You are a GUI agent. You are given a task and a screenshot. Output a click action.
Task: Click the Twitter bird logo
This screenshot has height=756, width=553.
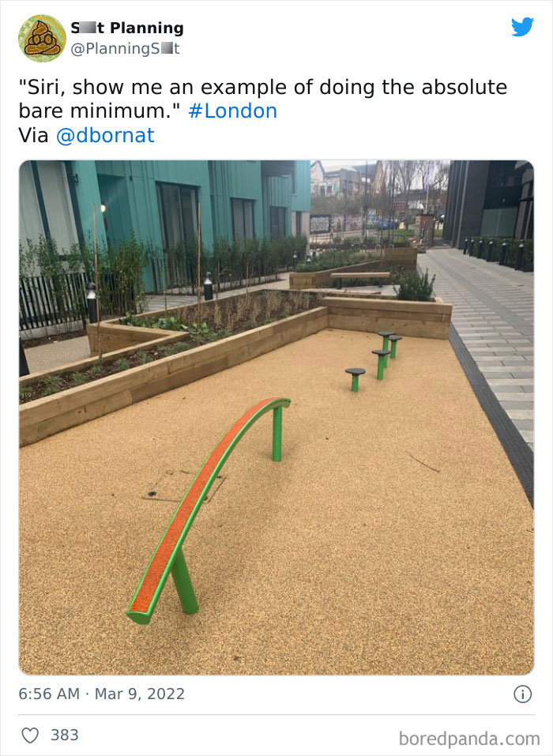point(523,27)
